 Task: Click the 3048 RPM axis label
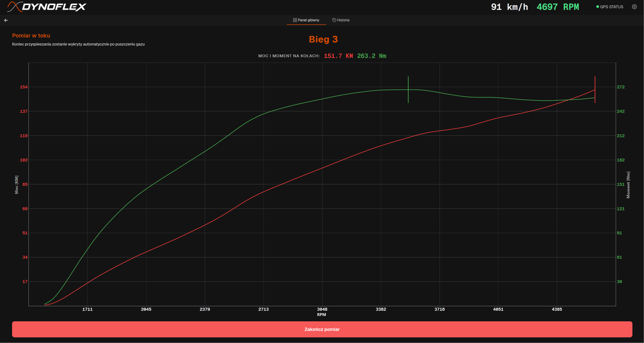click(322, 309)
